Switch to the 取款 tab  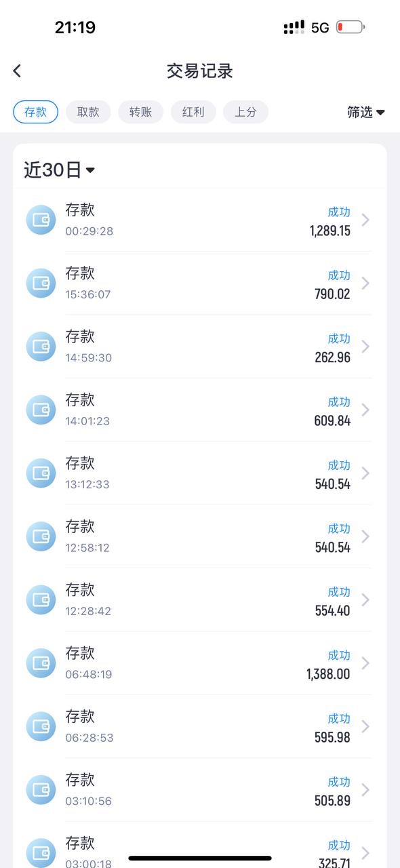click(87, 112)
